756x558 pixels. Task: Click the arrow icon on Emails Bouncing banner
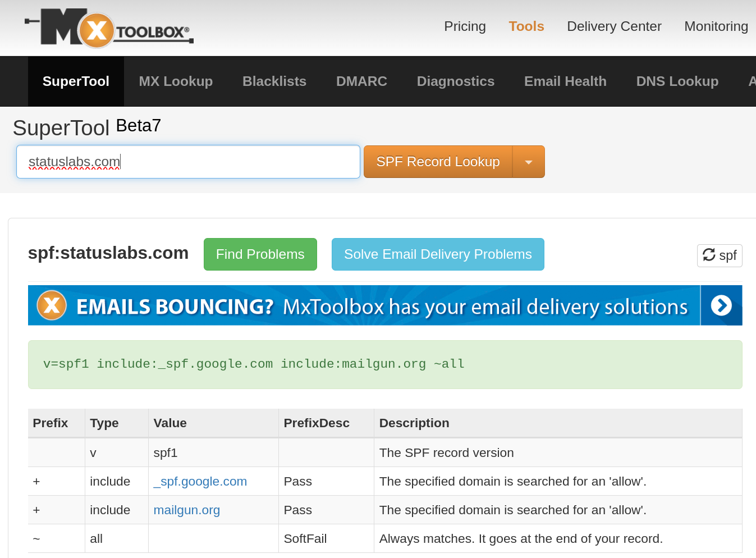point(721,305)
